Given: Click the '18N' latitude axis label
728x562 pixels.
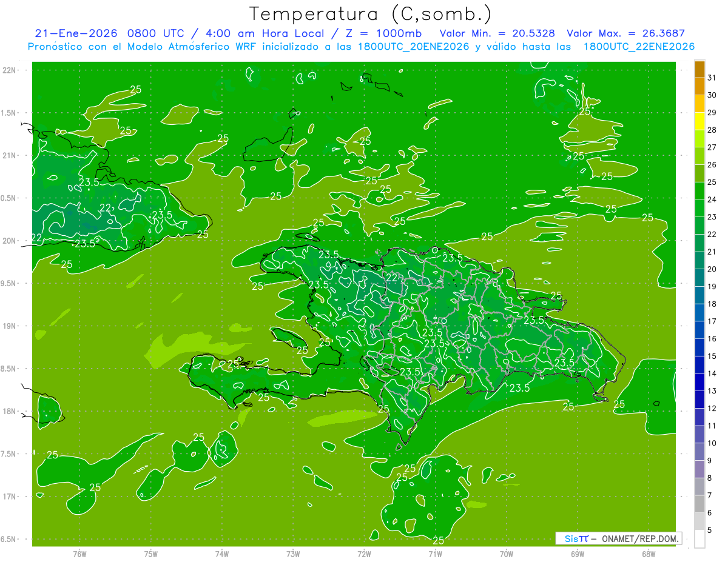Looking at the screenshot, I should tap(9, 411).
